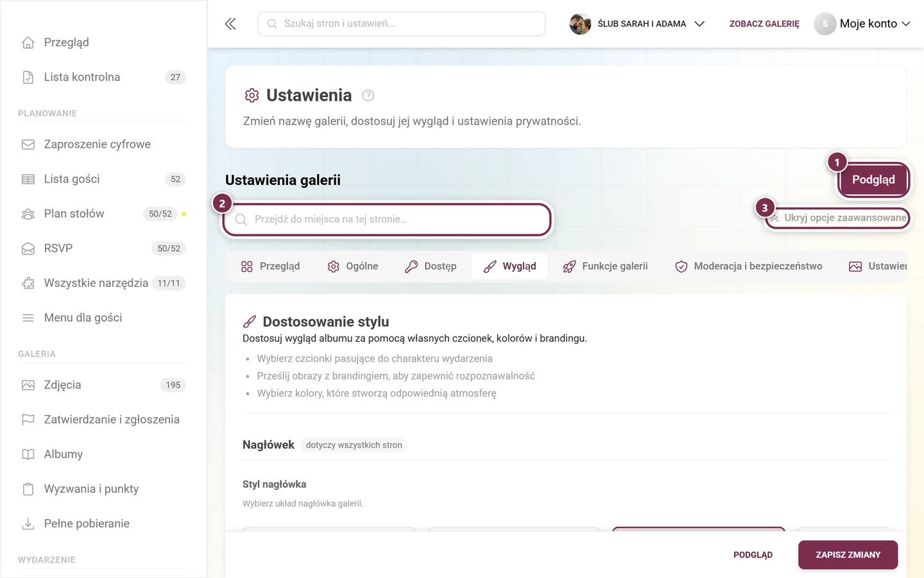Screen dimensions: 924x578
Task: Click the bottom PODGLĄD button
Action: point(753,555)
